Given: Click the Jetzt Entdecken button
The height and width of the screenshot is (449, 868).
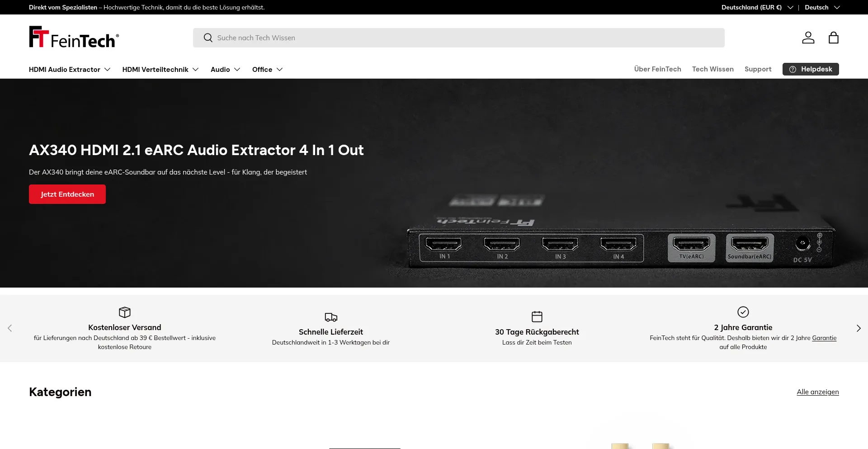Looking at the screenshot, I should [x=67, y=194].
